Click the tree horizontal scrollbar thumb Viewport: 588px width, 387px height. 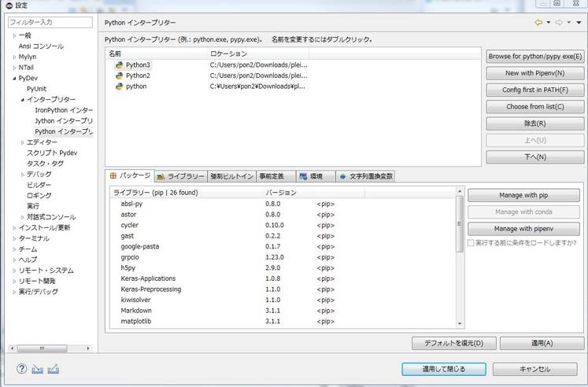click(42, 348)
